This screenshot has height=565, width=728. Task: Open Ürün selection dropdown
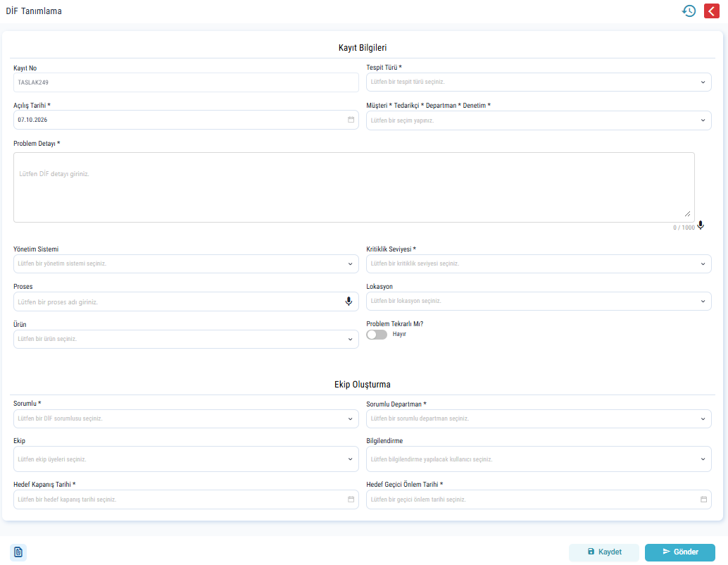click(186, 339)
